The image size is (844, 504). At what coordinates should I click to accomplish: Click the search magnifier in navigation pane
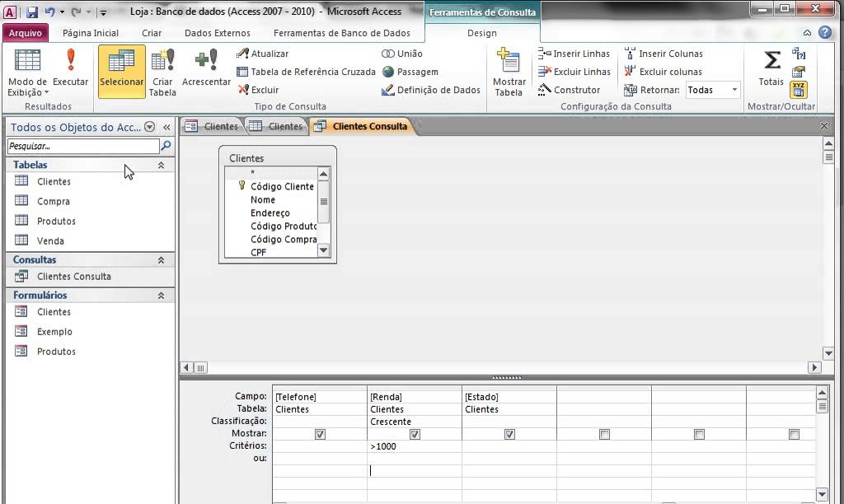[x=166, y=146]
